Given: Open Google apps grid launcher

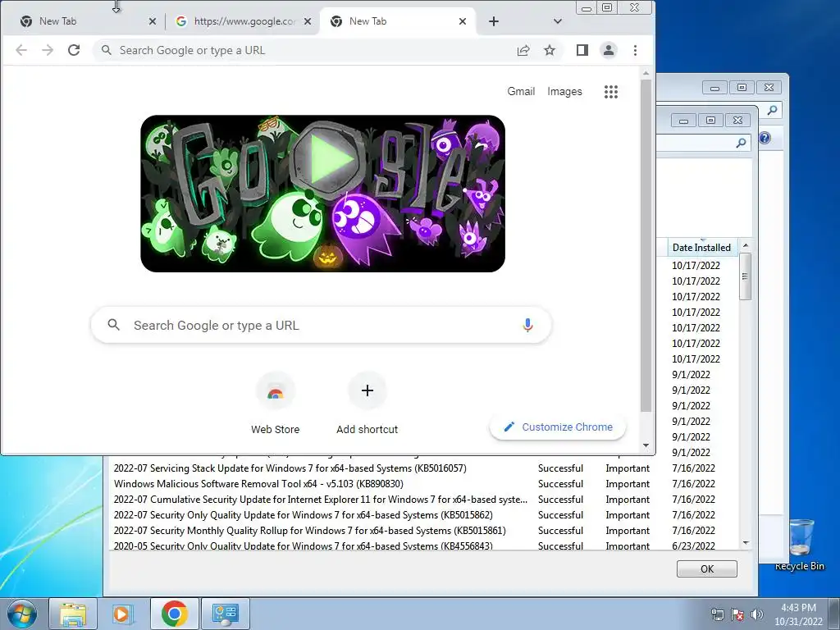Looking at the screenshot, I should [x=610, y=92].
